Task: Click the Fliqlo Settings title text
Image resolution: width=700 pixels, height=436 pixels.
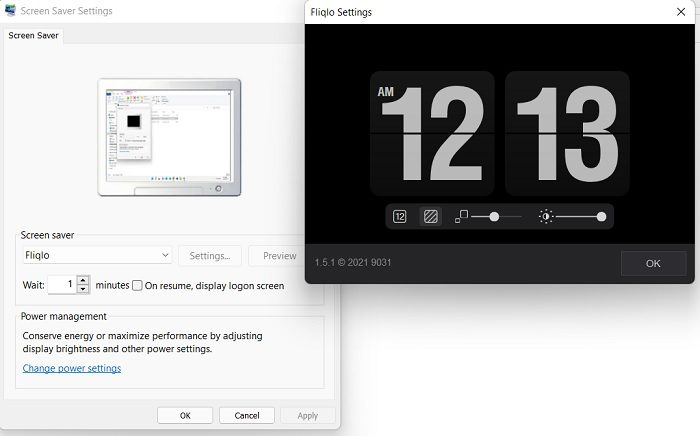Action: coord(341,12)
